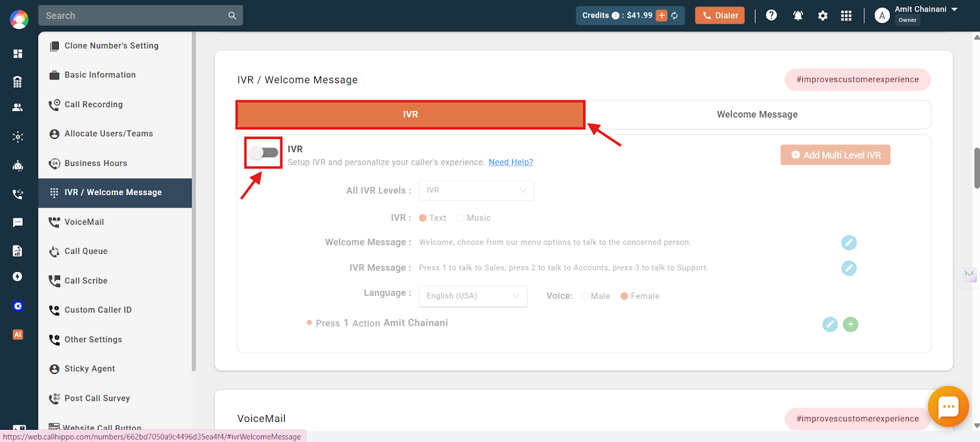Open Business Hours menu item
Viewport: 980px width, 442px height.
(x=115, y=163)
